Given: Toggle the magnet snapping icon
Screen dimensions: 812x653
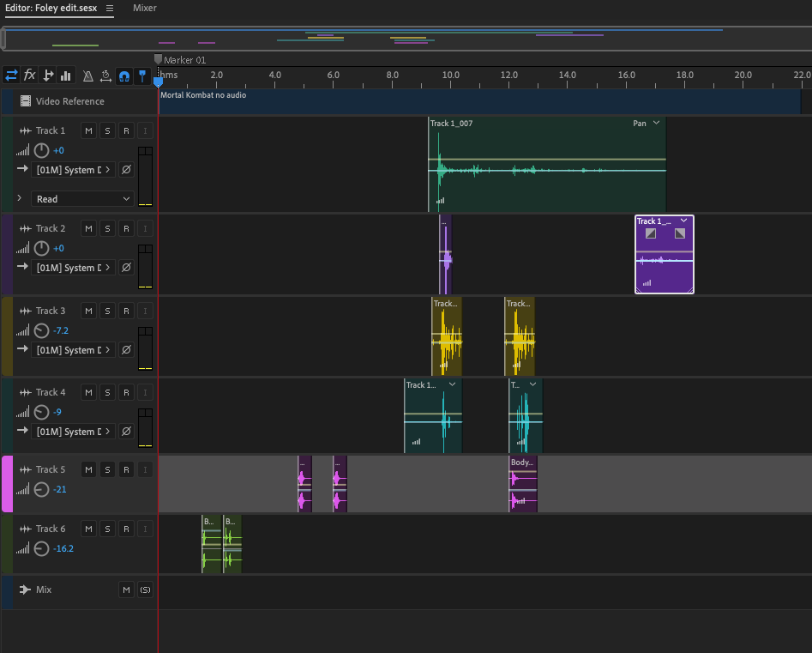Looking at the screenshot, I should [124, 76].
